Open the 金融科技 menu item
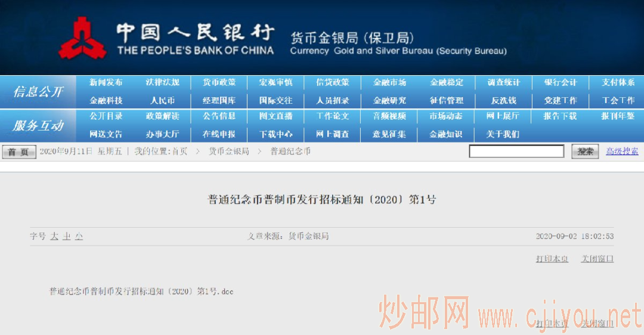The height and width of the screenshot is (335, 644). (x=106, y=101)
